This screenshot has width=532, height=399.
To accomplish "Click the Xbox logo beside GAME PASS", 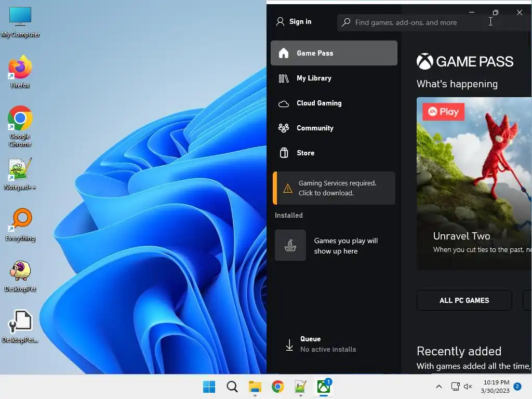I will [x=425, y=61].
